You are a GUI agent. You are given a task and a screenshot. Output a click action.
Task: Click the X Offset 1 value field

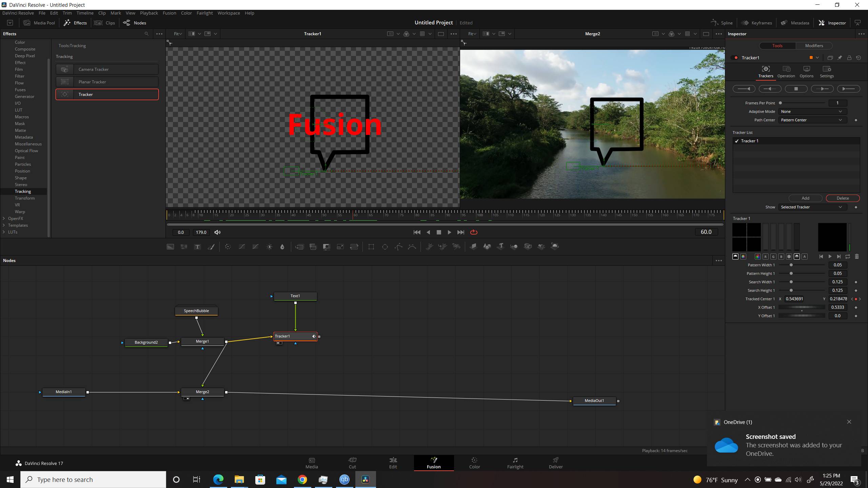pos(837,307)
